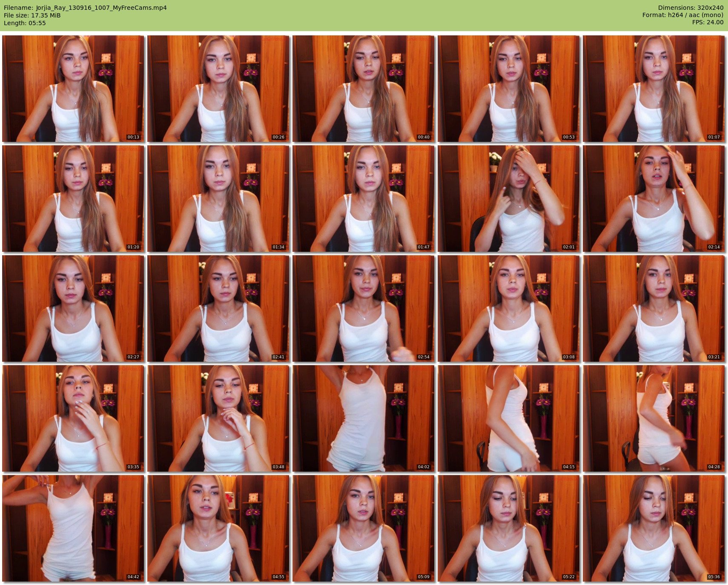
Task: Select the frame stamped 04:28
Action: click(654, 418)
